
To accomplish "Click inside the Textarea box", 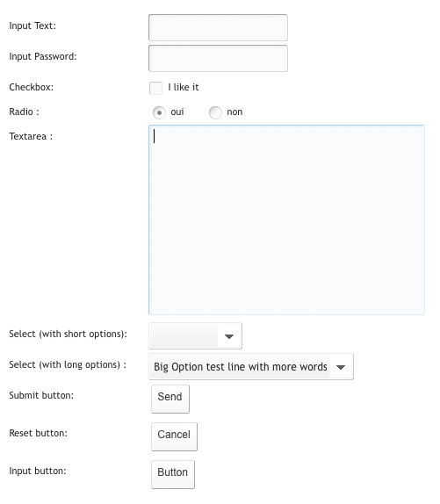I will coord(286,220).
